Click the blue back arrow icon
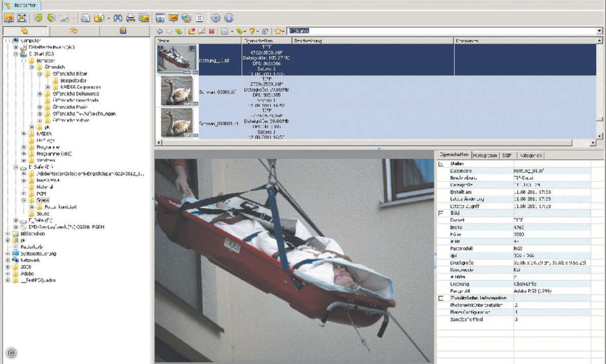The width and height of the screenshot is (606, 364). (x=160, y=31)
